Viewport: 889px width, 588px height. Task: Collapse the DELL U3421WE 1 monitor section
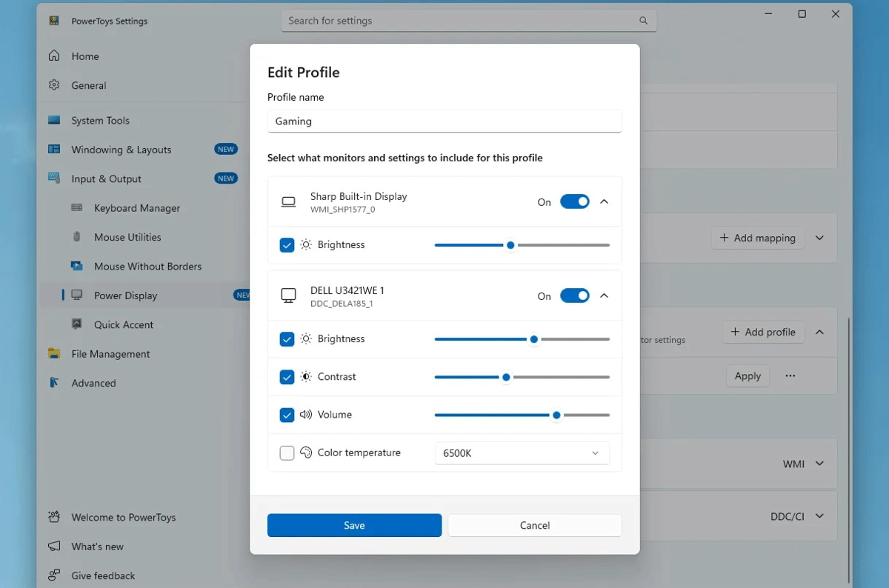point(605,295)
